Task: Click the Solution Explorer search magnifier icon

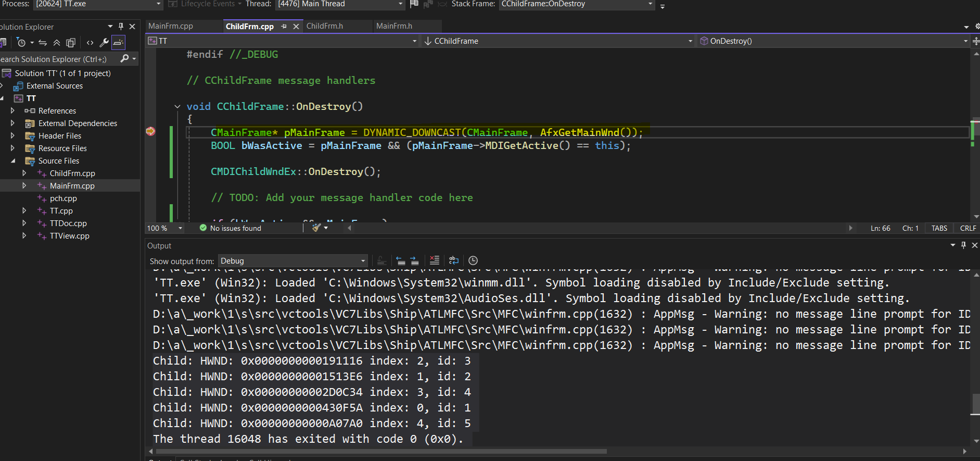Action: click(x=124, y=59)
